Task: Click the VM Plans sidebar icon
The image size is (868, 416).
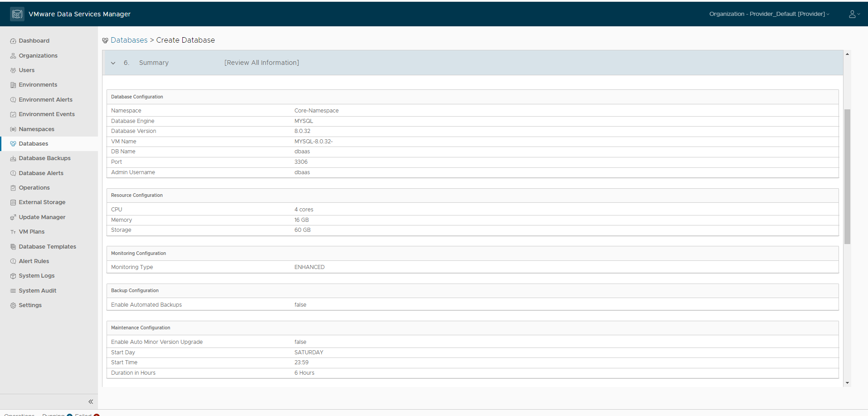Action: [x=13, y=232]
